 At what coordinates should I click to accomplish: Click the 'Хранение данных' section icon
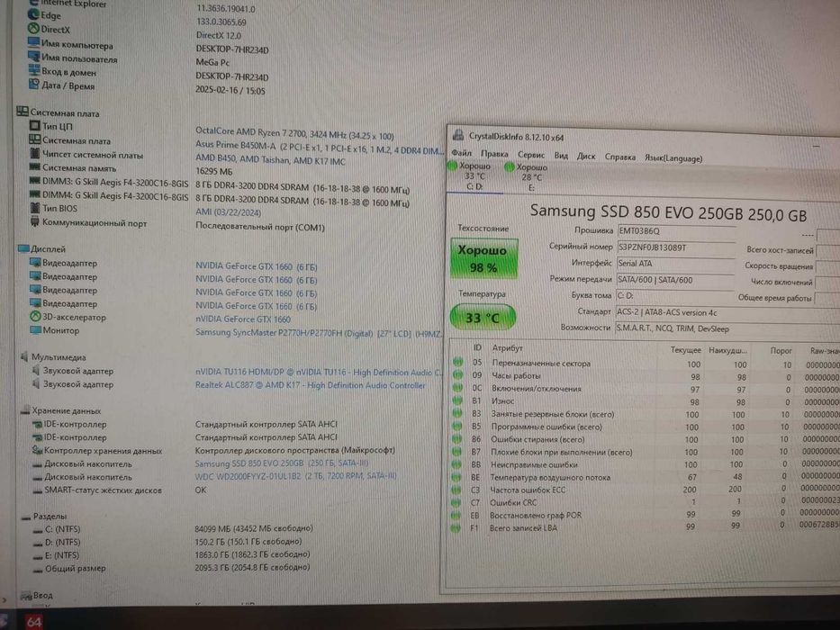click(25, 411)
